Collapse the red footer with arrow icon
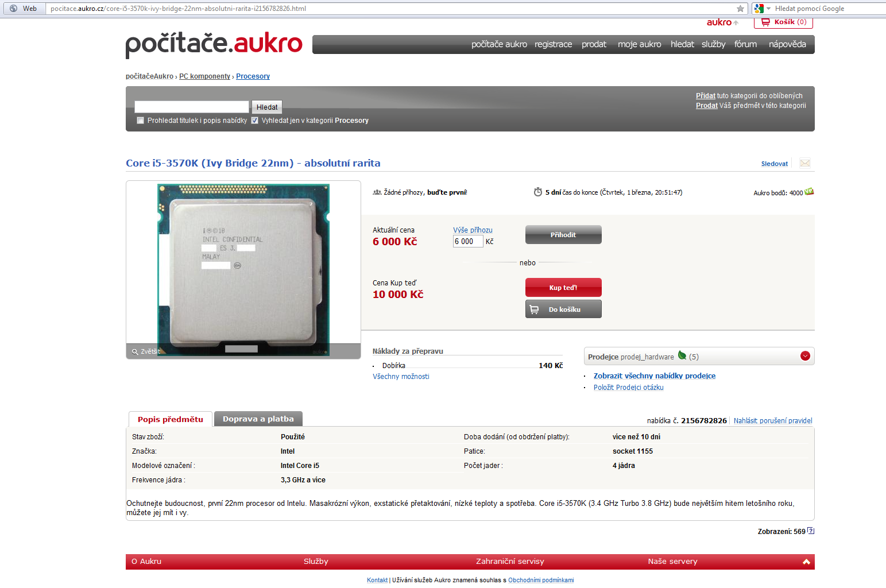 (x=806, y=562)
